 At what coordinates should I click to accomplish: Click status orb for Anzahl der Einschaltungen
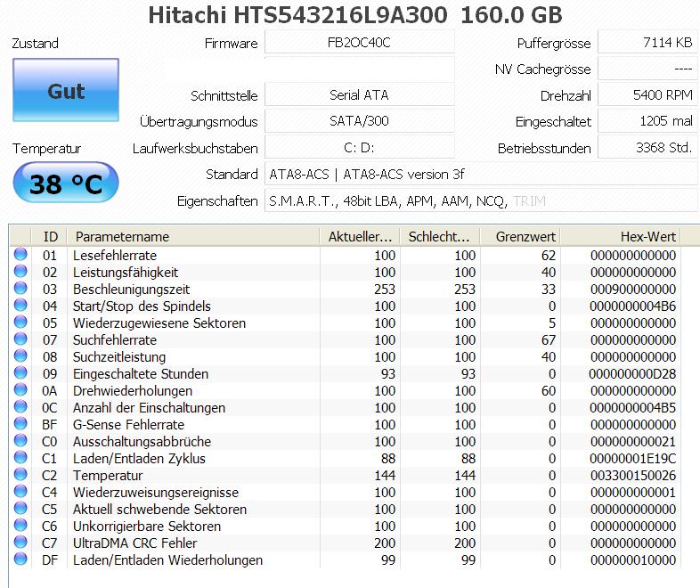(20, 407)
